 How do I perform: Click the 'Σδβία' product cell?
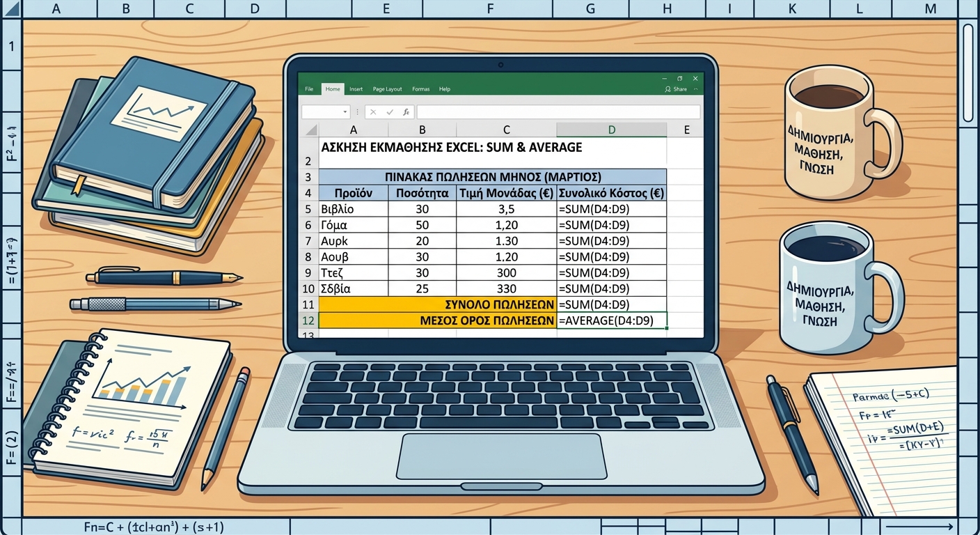(x=354, y=288)
